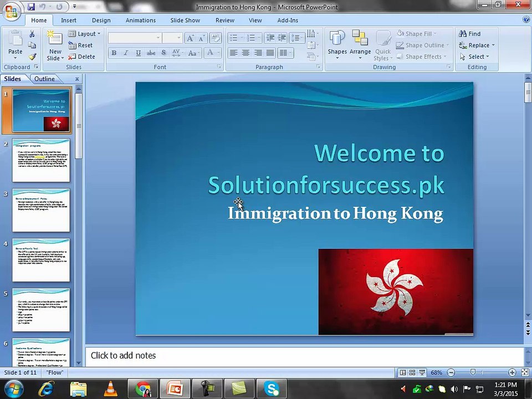Click the Cut scissors icon
This screenshot has height=399, width=532.
[32, 34]
